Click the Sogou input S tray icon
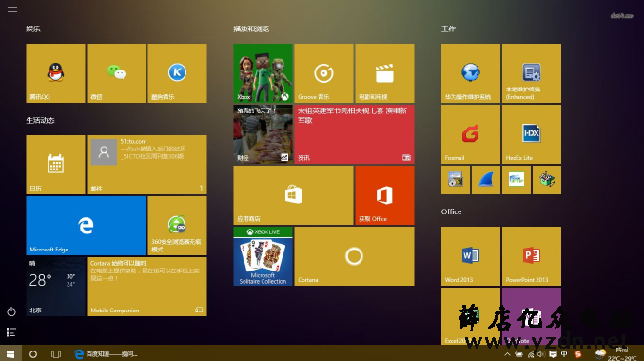Screen dimensions: 644x361 pyautogui.click(x=577, y=354)
